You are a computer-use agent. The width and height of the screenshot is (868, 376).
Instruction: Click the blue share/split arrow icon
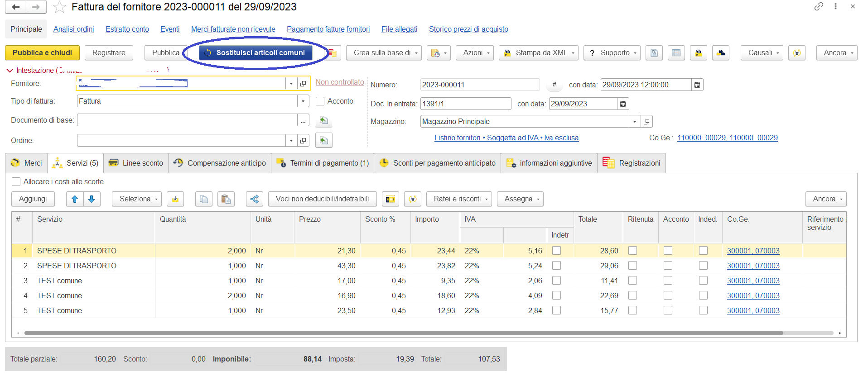pos(255,199)
